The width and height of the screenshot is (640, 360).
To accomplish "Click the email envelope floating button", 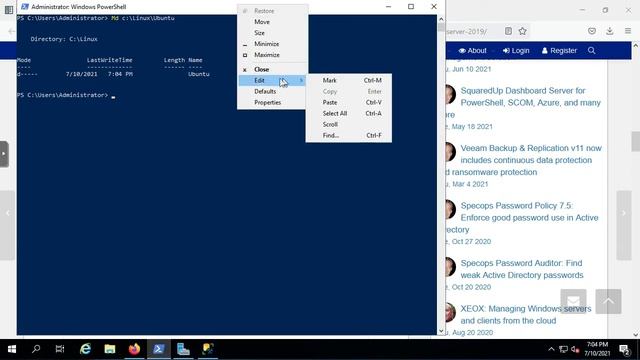I will pos(573,301).
